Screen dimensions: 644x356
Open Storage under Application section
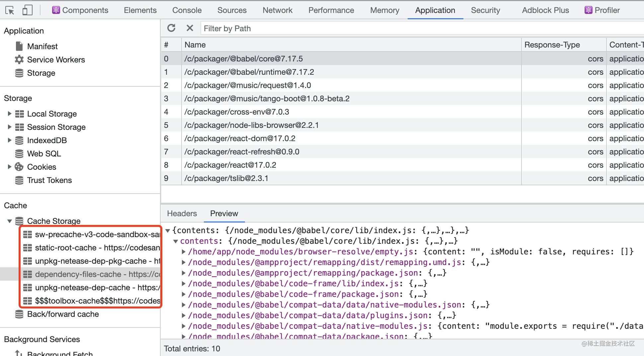point(41,73)
